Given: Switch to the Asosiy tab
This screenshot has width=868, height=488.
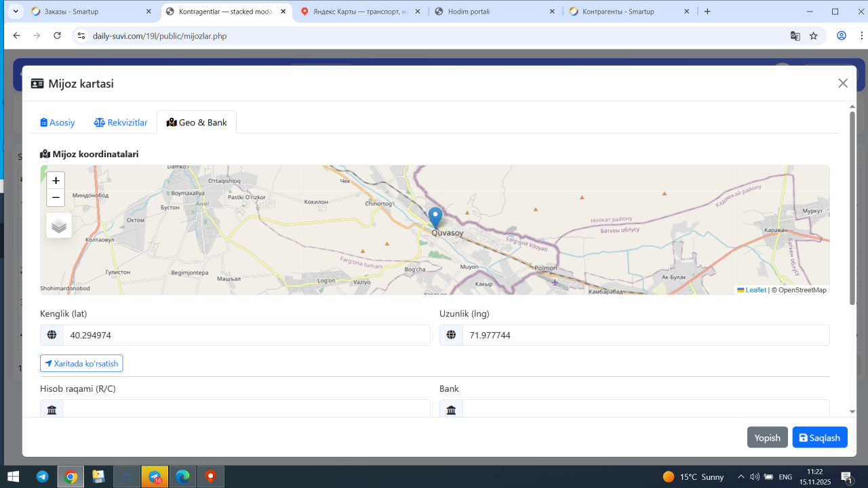Looking at the screenshot, I should (58, 123).
